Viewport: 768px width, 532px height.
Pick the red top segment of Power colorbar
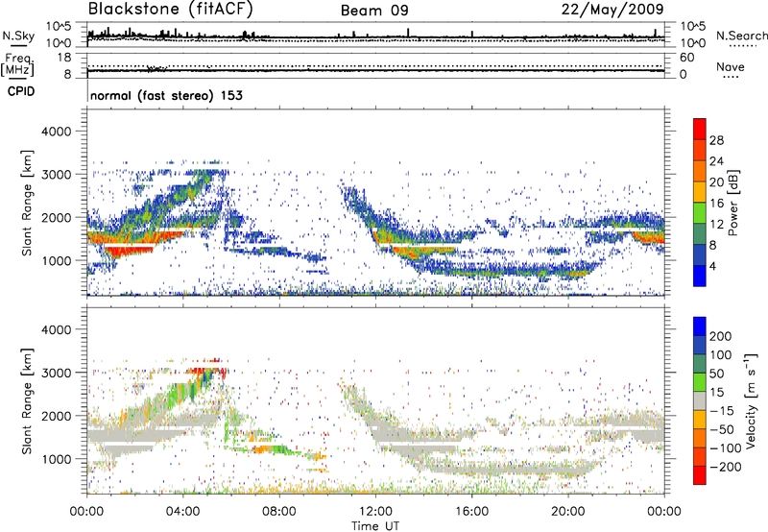[x=700, y=129]
